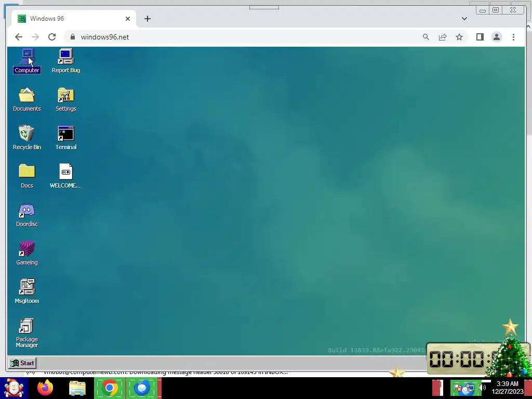Switch to Thunderbird taskbar button
The width and height of the screenshot is (532, 399).
142,388
